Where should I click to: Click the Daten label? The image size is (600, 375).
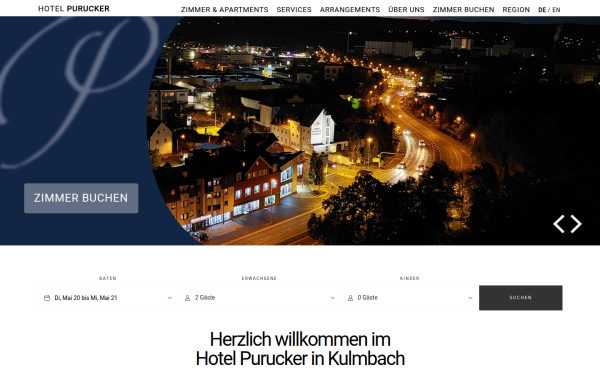pos(108,278)
